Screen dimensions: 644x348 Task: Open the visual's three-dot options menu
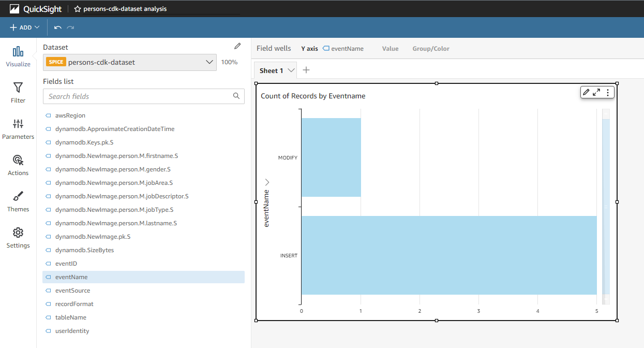608,92
